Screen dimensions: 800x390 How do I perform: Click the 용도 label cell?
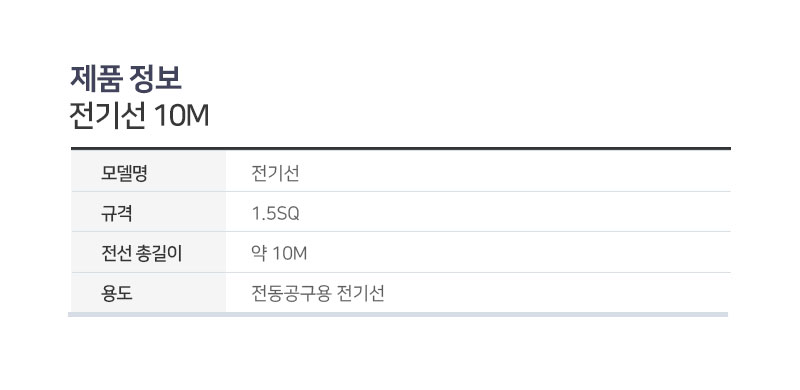tap(148, 292)
